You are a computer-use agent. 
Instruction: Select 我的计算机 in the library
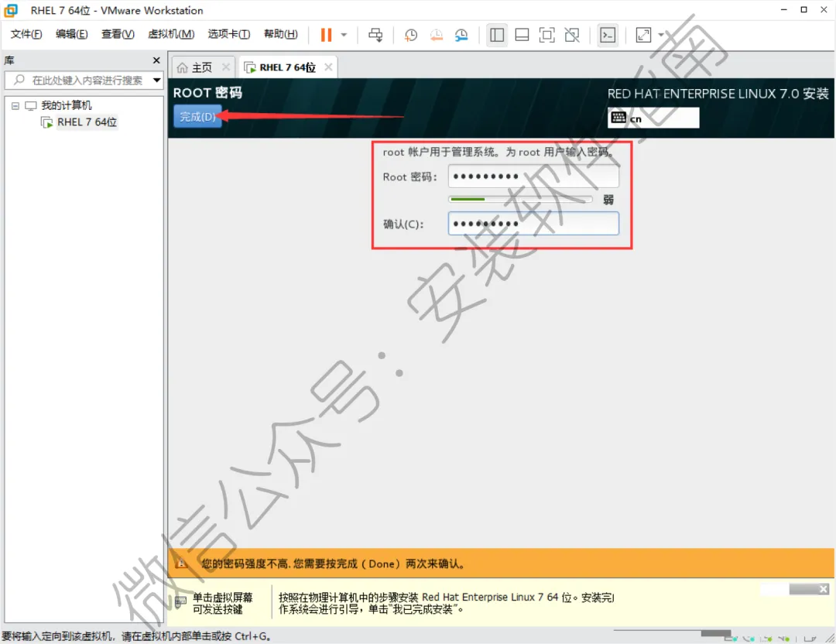pyautogui.click(x=66, y=105)
